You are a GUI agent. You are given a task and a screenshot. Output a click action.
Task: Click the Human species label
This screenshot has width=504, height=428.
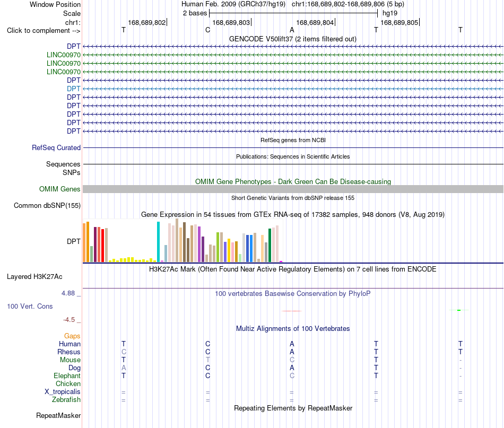(x=69, y=344)
